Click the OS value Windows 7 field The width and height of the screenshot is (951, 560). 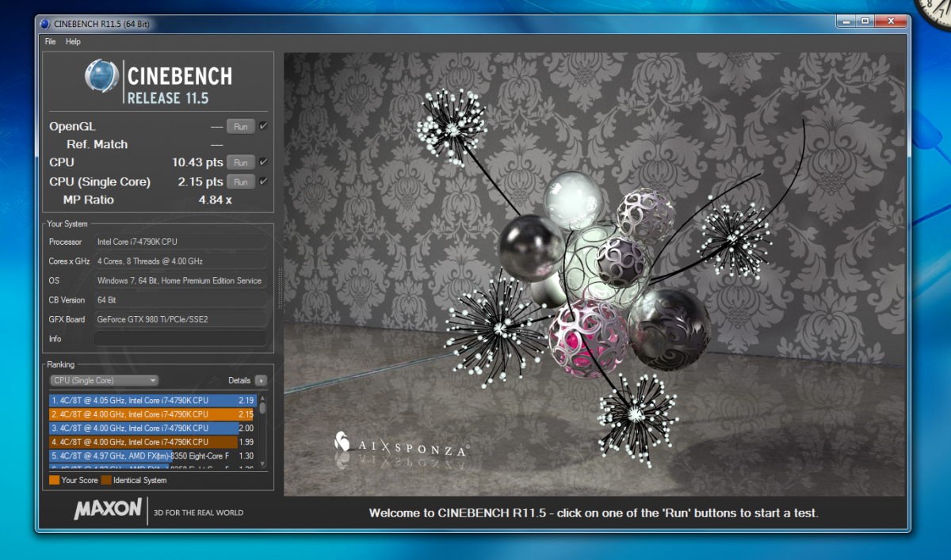[180, 280]
